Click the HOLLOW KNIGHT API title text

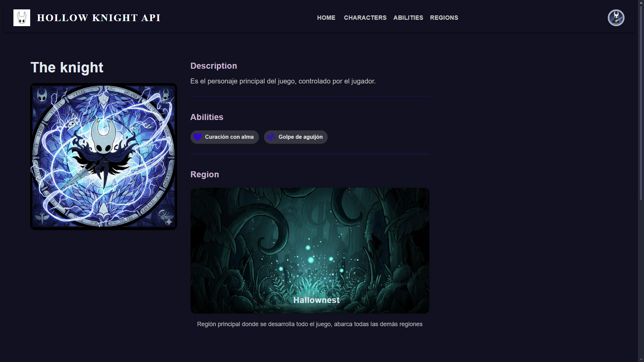pos(99,18)
